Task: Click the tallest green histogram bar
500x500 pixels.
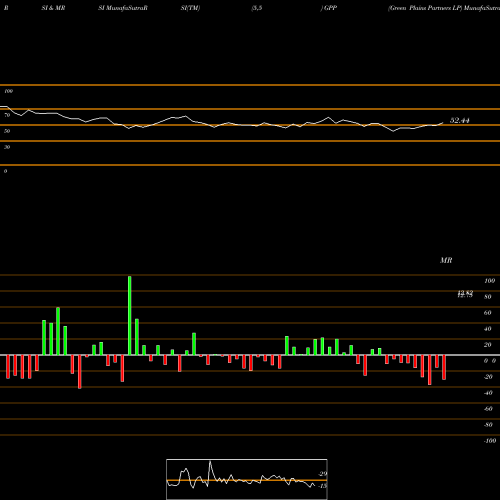Action: coord(130,315)
